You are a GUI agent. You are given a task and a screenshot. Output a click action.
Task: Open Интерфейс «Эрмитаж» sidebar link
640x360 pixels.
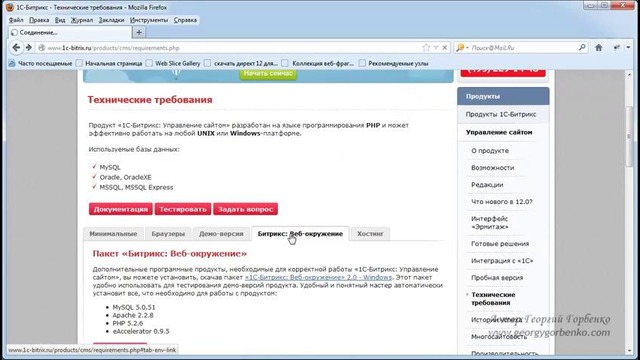click(x=490, y=222)
